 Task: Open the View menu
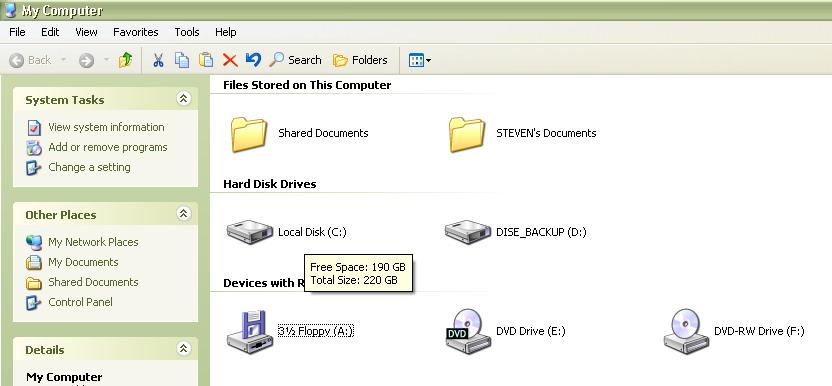pyautogui.click(x=86, y=32)
